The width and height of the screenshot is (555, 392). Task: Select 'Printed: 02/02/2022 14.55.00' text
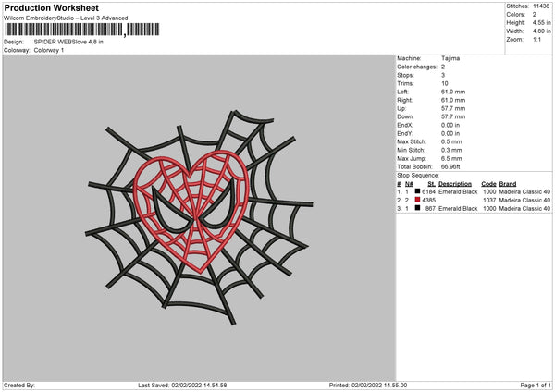click(368, 386)
